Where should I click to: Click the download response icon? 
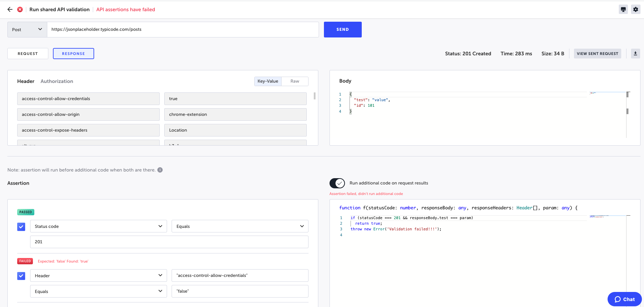(635, 54)
